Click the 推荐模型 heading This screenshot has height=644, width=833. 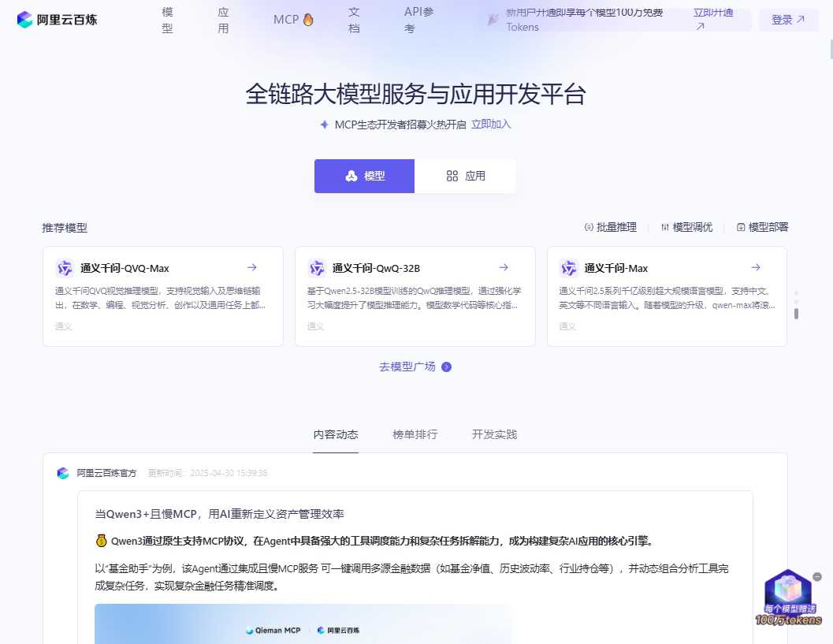pos(65,228)
